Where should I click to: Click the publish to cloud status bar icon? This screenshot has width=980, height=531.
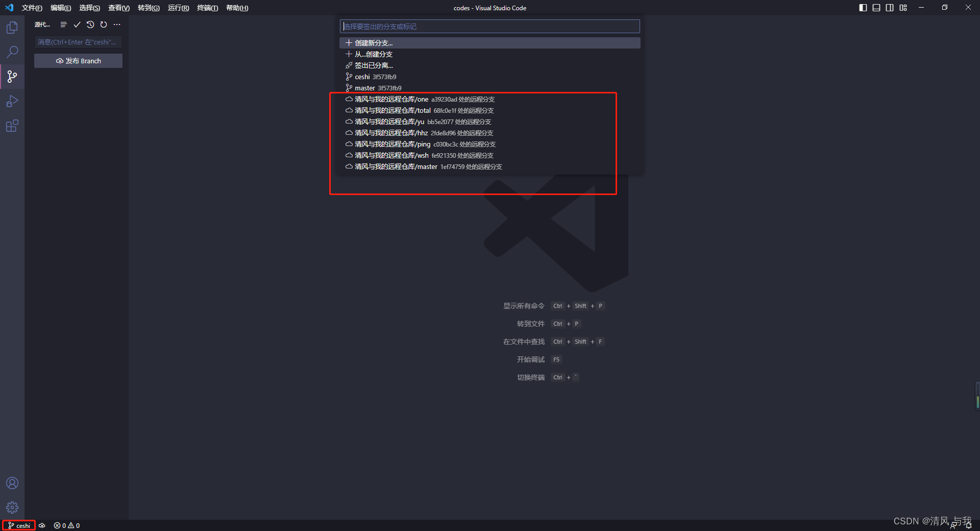coord(42,525)
